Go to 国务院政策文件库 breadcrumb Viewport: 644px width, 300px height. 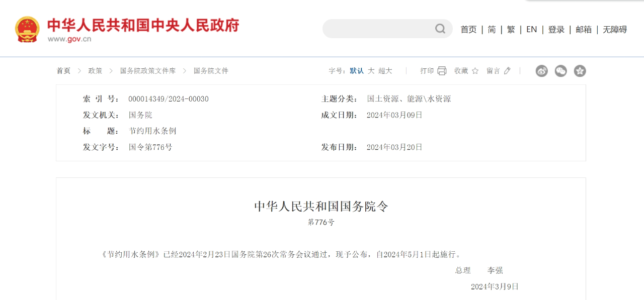[148, 71]
